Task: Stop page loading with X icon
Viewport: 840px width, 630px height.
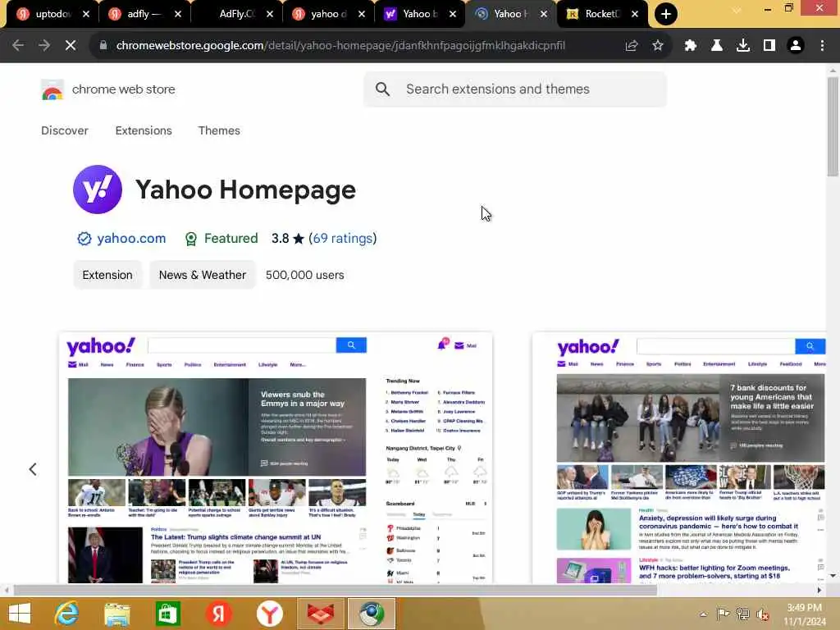Action: tap(71, 46)
